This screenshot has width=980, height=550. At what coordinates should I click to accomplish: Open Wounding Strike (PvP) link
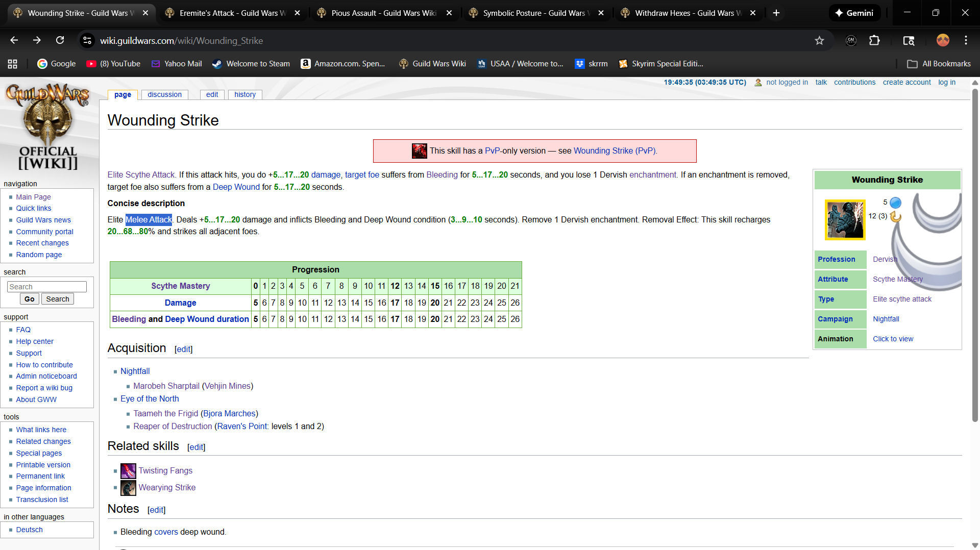pos(615,151)
